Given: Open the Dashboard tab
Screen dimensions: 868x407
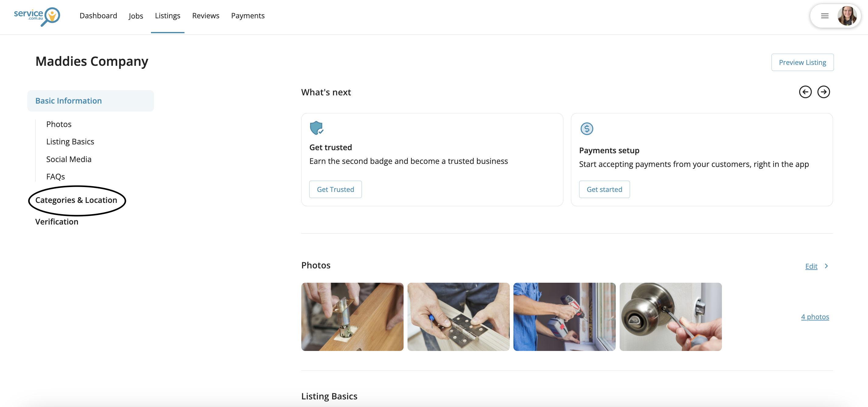Looking at the screenshot, I should coord(98,16).
